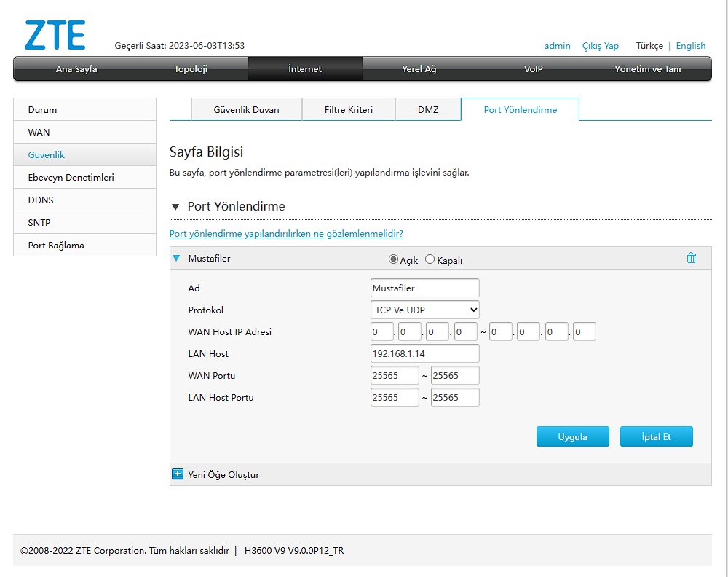
Task: Click the Protokol label
Action: [x=206, y=310]
